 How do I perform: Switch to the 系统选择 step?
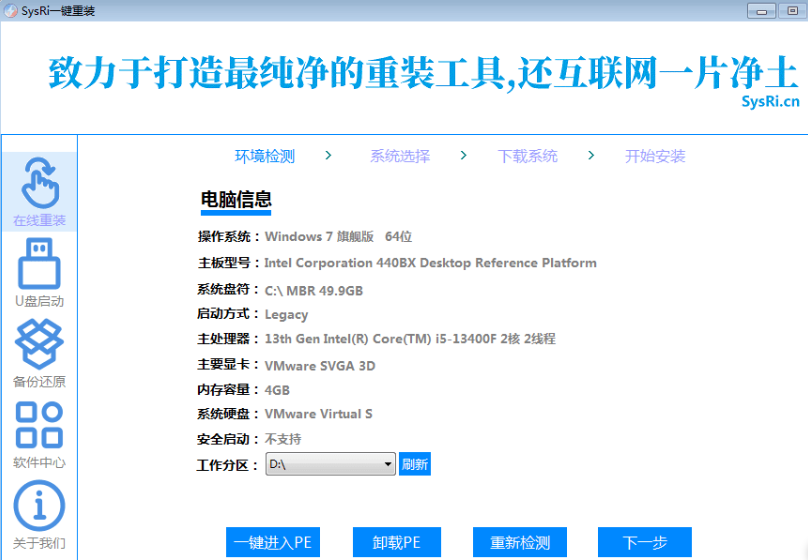pos(399,156)
